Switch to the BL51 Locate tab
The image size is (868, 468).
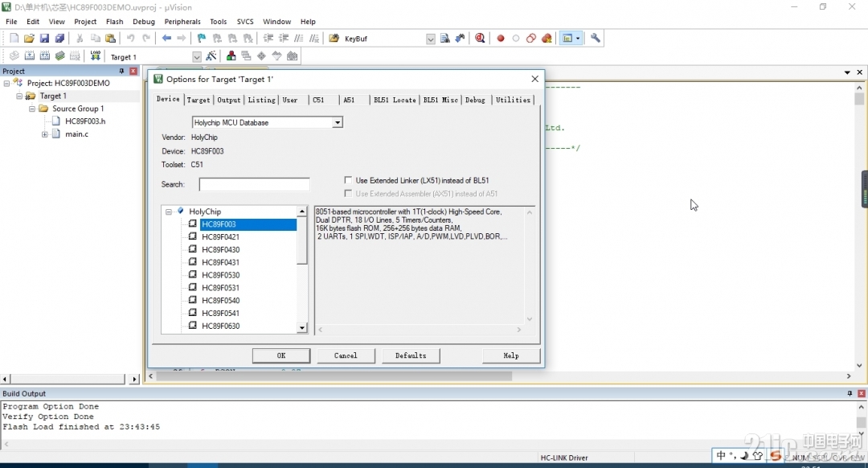point(395,100)
